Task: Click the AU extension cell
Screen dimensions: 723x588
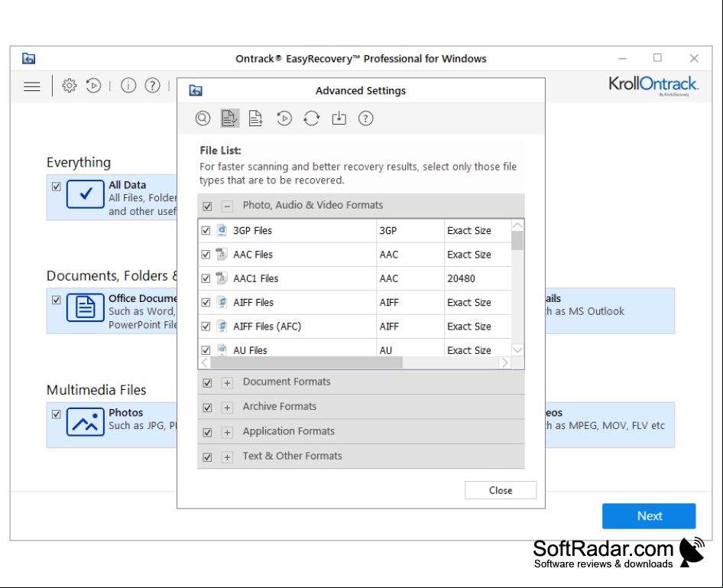Action: point(386,350)
